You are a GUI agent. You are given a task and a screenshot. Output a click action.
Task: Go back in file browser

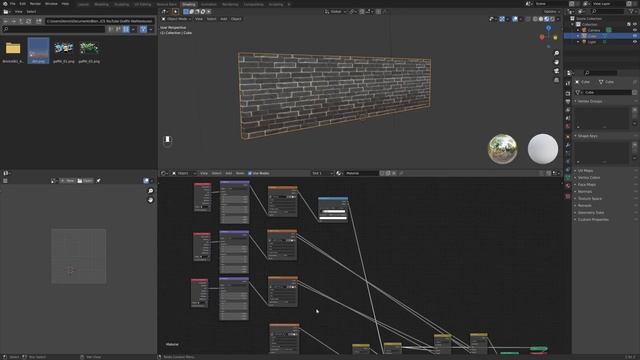[x=6, y=21]
